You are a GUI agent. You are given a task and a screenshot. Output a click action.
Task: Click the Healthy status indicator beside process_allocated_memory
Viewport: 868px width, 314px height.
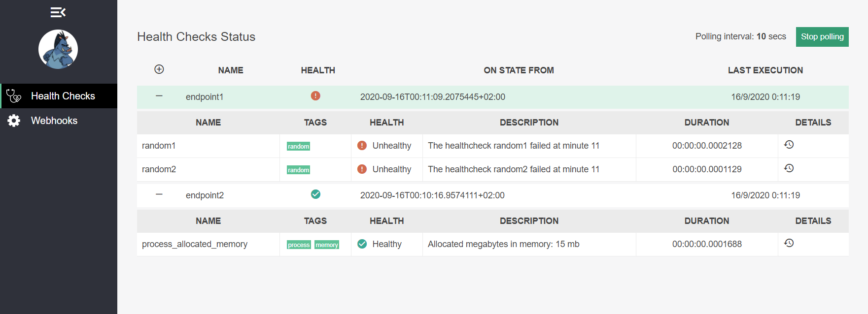point(362,244)
